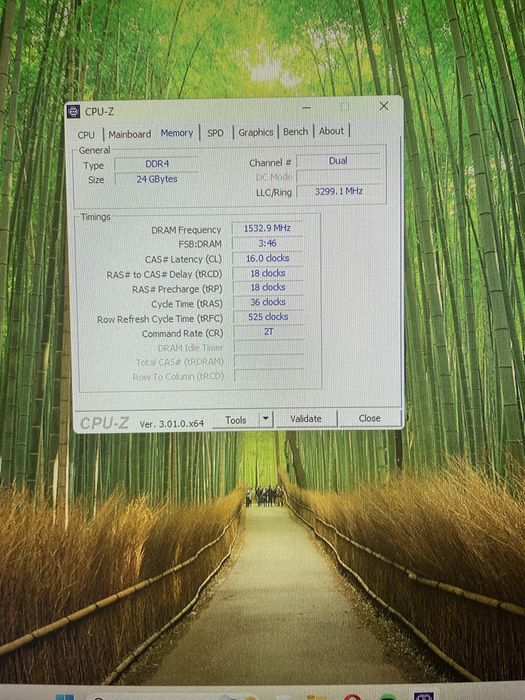Click the Row Refresh Cycle Time (tRFC) label
Viewport: 525px width, 700px height.
(160, 319)
